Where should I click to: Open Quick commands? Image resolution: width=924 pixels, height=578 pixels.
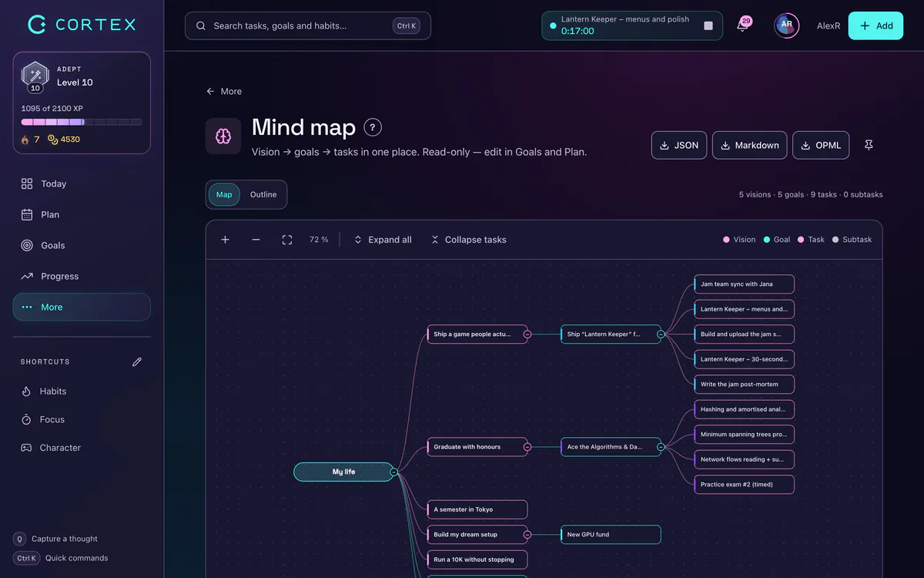click(x=61, y=558)
